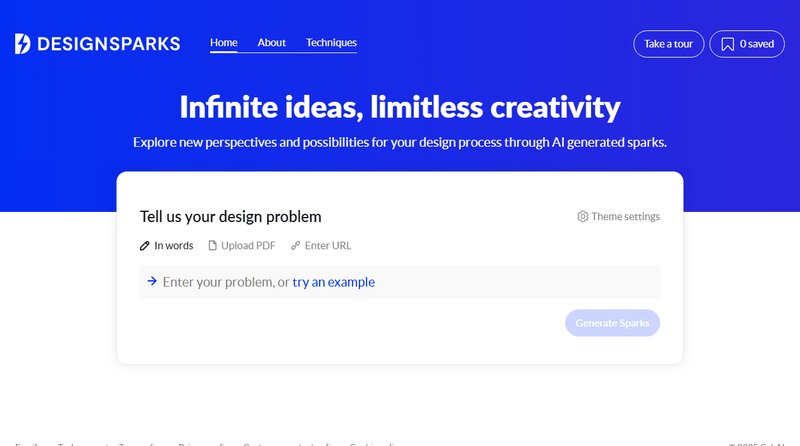Click the '0 saved' count label

click(x=757, y=44)
